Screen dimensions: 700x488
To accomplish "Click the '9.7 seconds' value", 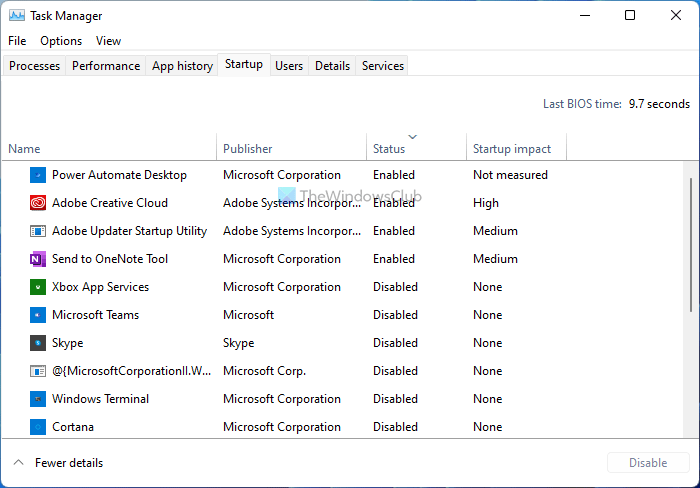I will tap(659, 104).
